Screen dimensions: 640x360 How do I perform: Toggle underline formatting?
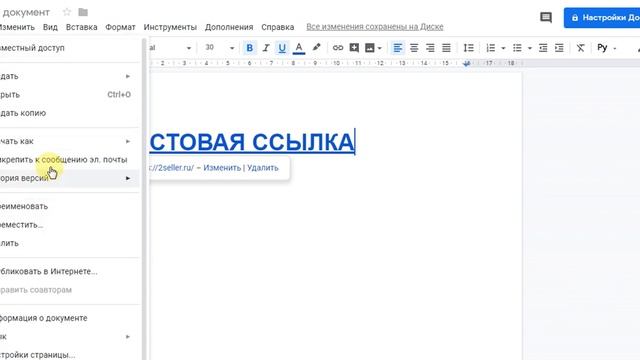coord(282,48)
